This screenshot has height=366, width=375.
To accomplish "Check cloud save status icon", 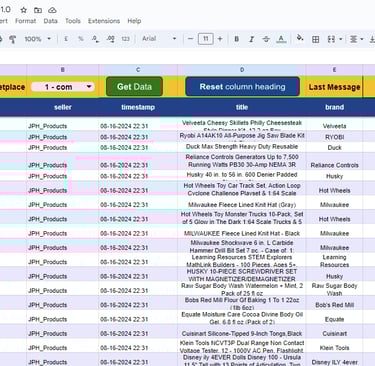I will pyautogui.click(x=52, y=10).
